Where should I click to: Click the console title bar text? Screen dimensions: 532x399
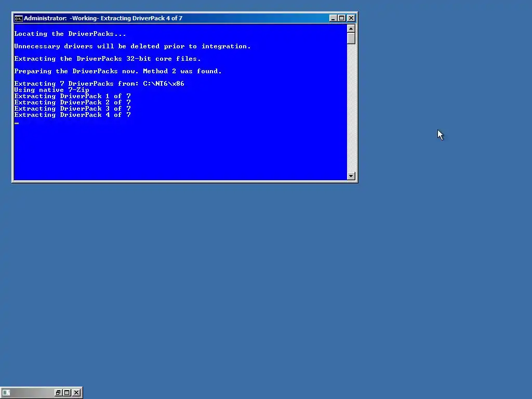[x=103, y=18]
